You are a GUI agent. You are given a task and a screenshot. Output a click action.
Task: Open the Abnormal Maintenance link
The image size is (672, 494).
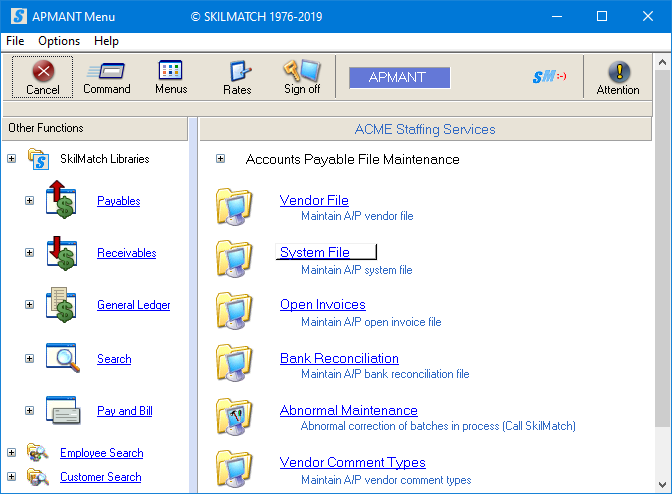[349, 410]
